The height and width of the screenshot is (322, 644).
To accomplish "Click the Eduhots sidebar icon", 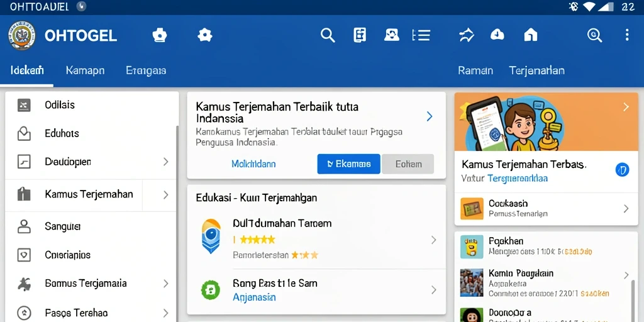I will coord(24,133).
